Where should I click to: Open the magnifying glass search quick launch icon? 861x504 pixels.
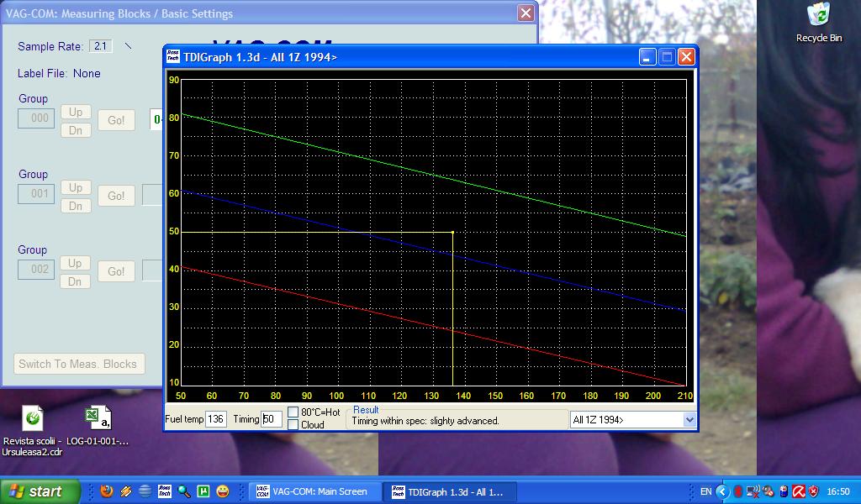pos(184,491)
